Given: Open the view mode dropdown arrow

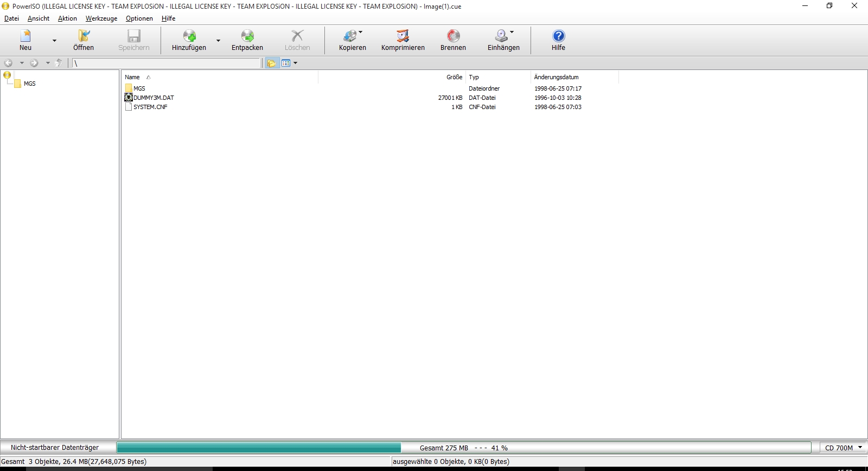Looking at the screenshot, I should click(x=296, y=63).
